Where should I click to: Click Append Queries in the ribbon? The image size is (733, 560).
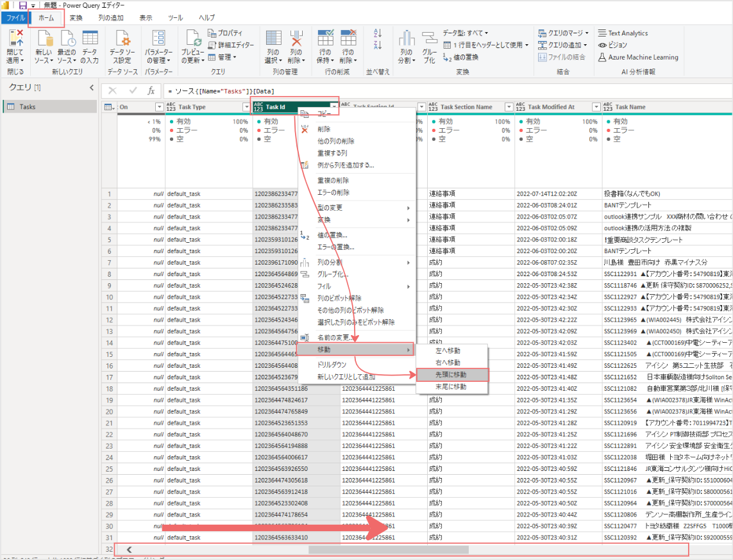(562, 45)
